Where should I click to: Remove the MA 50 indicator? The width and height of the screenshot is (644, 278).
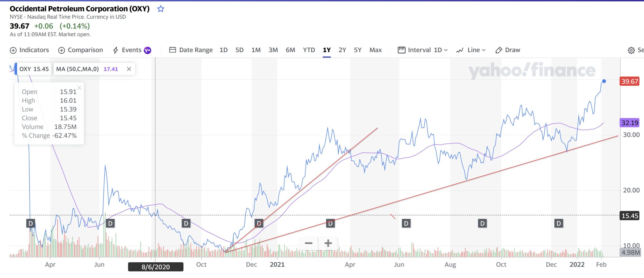click(x=129, y=69)
